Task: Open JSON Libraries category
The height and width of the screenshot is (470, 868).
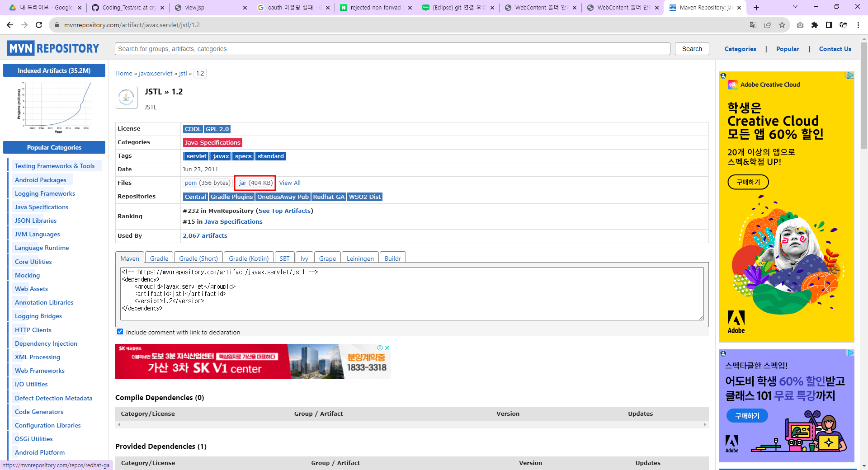Action: [x=36, y=221]
